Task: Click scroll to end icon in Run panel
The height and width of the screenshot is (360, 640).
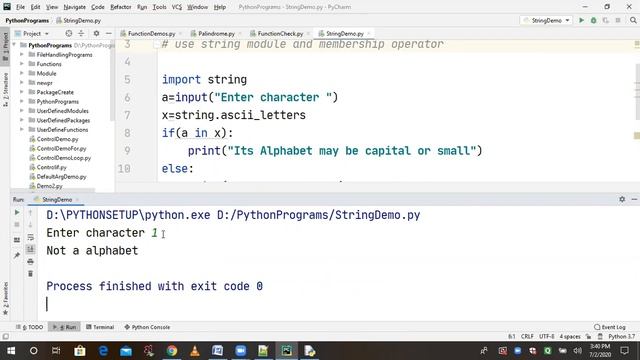Action: click(x=30, y=249)
